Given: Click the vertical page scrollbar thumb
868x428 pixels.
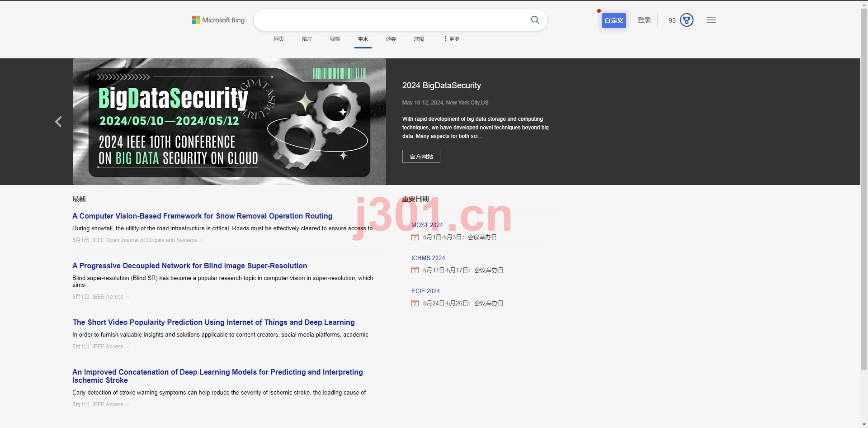Looking at the screenshot, I should point(864,189).
